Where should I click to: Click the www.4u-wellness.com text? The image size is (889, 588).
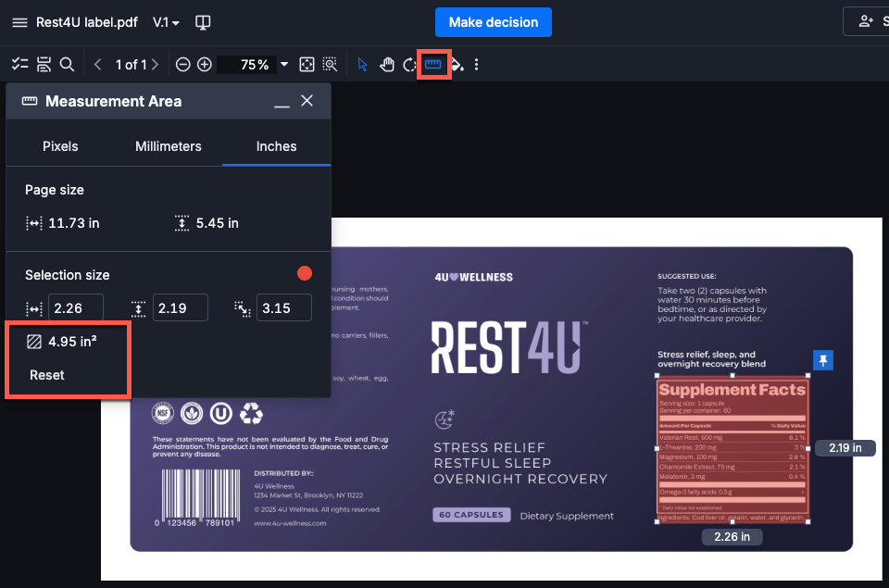290,523
